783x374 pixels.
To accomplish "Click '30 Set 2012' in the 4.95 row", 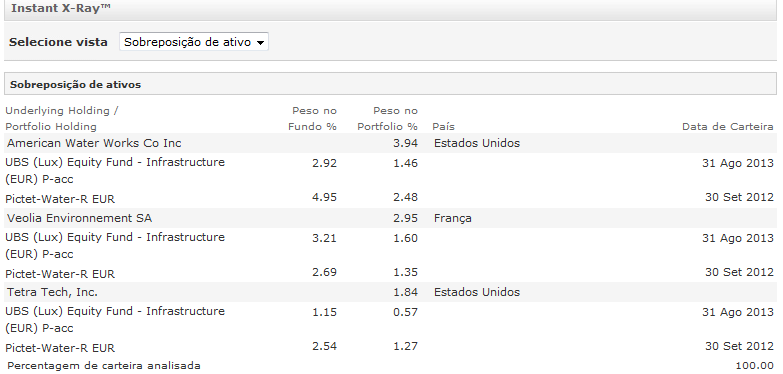I will click(x=739, y=197).
